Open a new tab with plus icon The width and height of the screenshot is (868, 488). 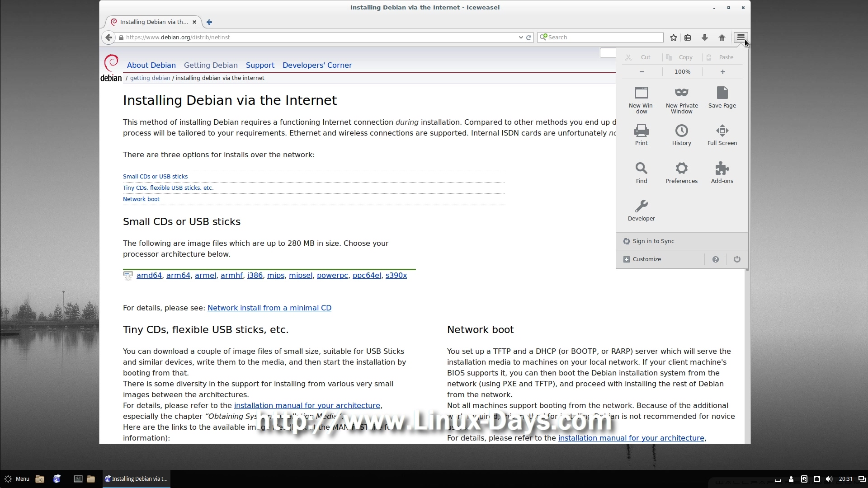click(x=209, y=22)
